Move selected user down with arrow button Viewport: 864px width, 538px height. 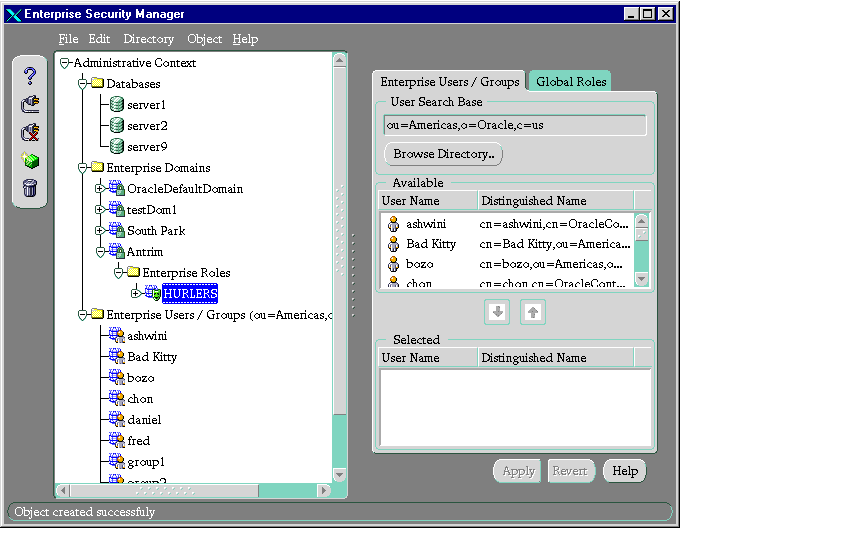click(498, 312)
